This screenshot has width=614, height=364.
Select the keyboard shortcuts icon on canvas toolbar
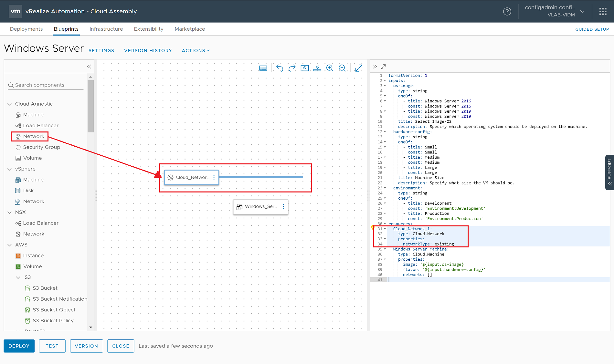pos(263,68)
